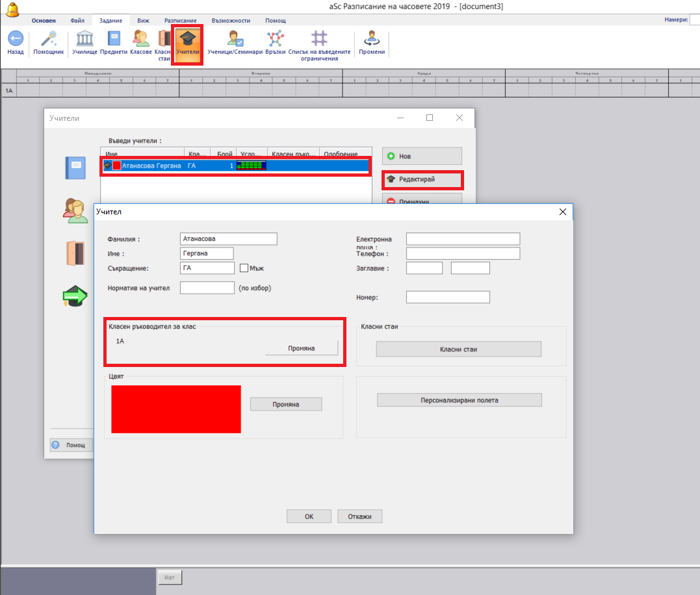Open Предмети subjects in toolbar
The width and height of the screenshot is (700, 595).
(x=114, y=39)
